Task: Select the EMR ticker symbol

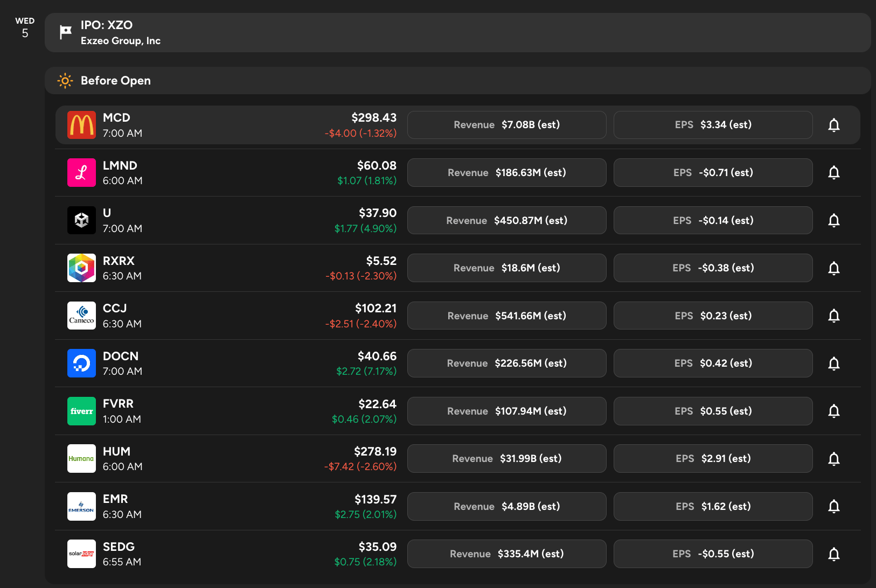Action: pyautogui.click(x=115, y=499)
